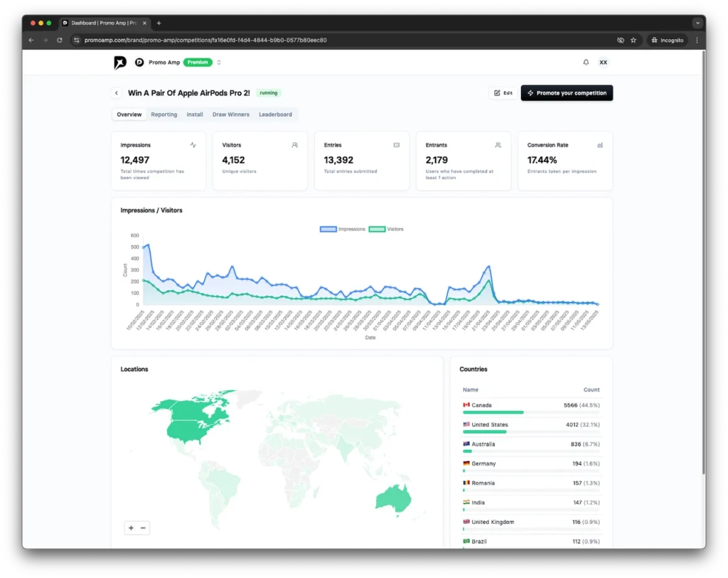Image resolution: width=728 pixels, height=578 pixels.
Task: Click the Canada row progress bar
Action: (x=530, y=412)
